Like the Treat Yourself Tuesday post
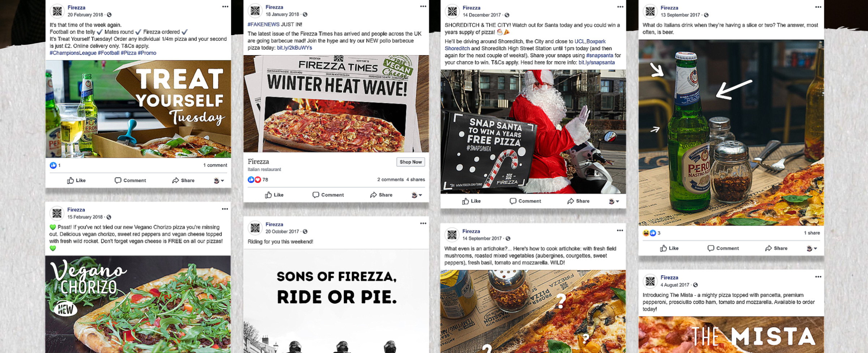Screen dimensions: 868x353 coord(76,180)
